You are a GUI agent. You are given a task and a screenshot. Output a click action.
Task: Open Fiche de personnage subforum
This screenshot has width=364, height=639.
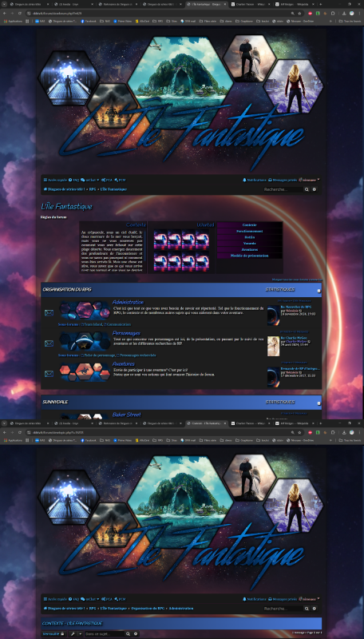tap(98, 355)
